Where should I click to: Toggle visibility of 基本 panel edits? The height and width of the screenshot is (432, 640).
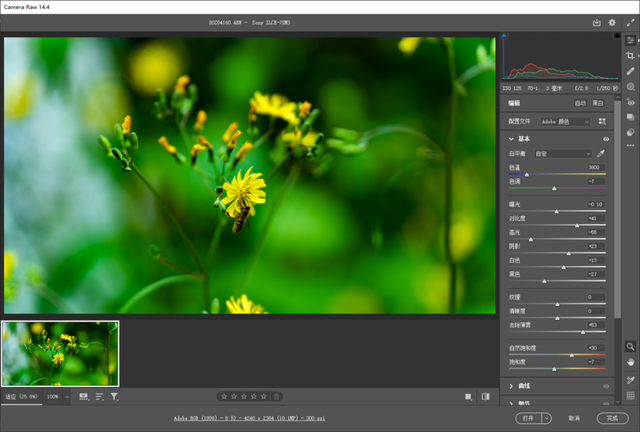point(606,139)
